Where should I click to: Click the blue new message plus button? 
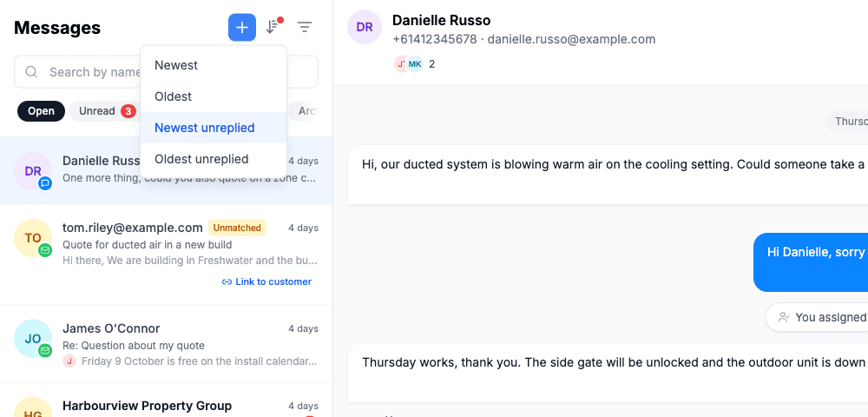click(242, 27)
